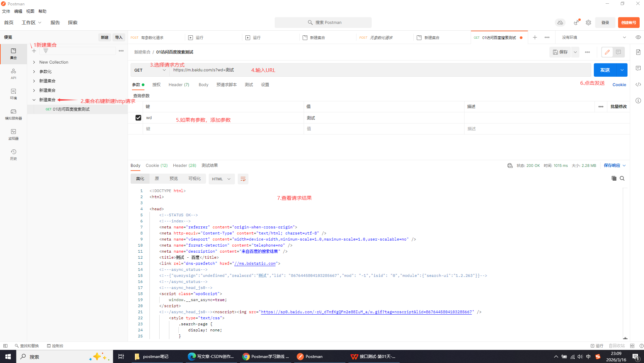The image size is (644, 363).
Task: Open the Save (保存) dropdown arrow
Action: tap(575, 52)
